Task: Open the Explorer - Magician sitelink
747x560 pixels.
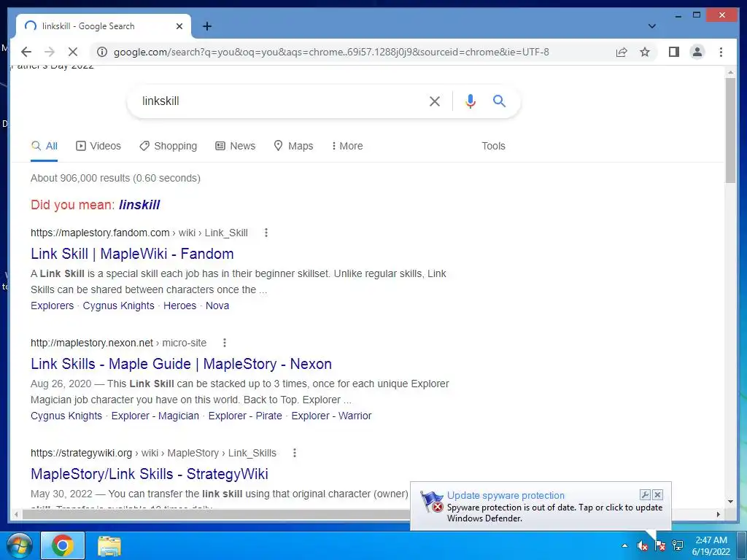Action: (x=155, y=416)
